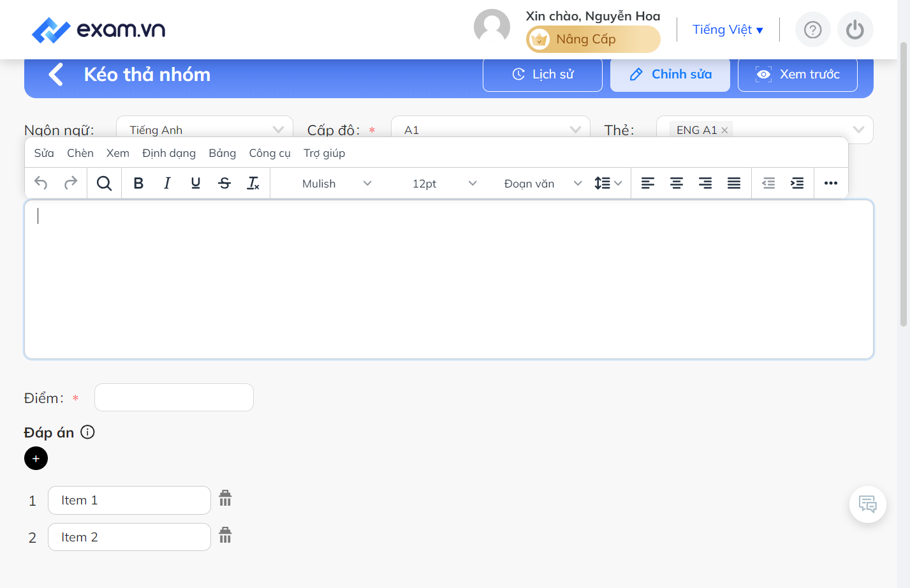Expand the Tiếng Việt language selector
This screenshot has height=588, width=910.
728,29
